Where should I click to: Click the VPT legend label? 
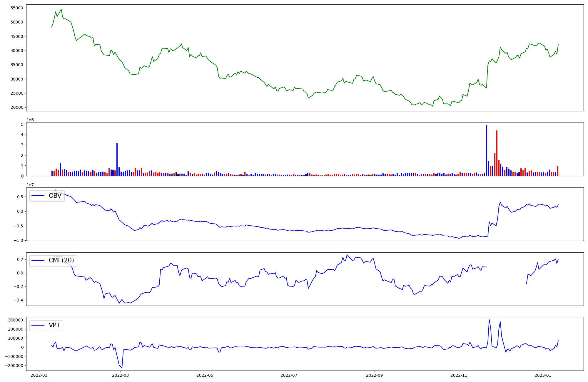(54, 325)
